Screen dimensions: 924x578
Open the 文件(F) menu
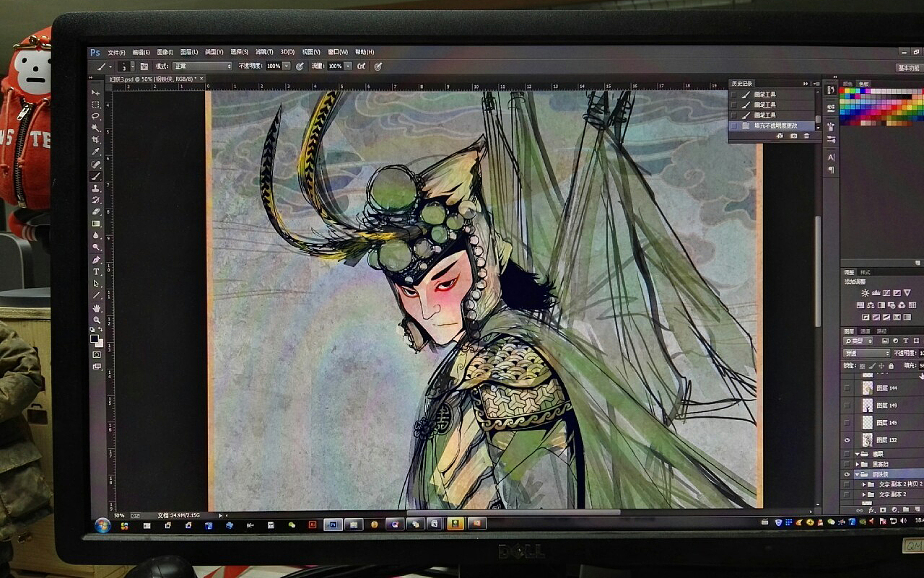point(116,53)
